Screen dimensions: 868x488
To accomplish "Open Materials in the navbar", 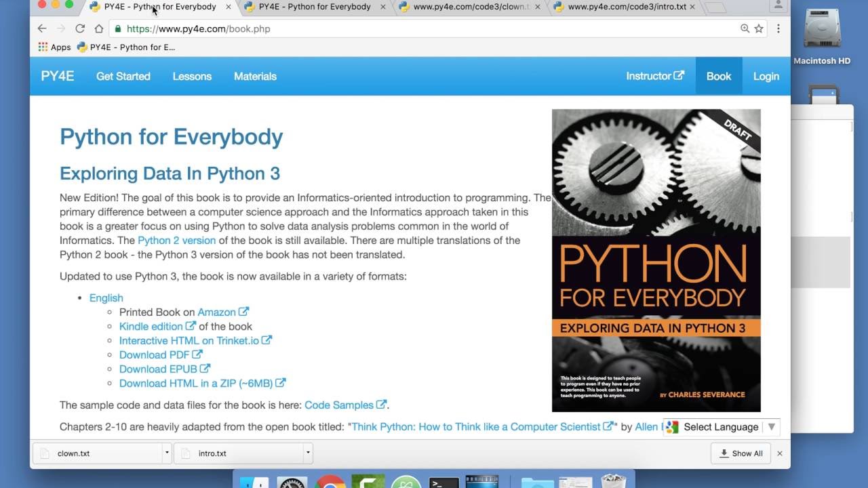I will point(255,76).
